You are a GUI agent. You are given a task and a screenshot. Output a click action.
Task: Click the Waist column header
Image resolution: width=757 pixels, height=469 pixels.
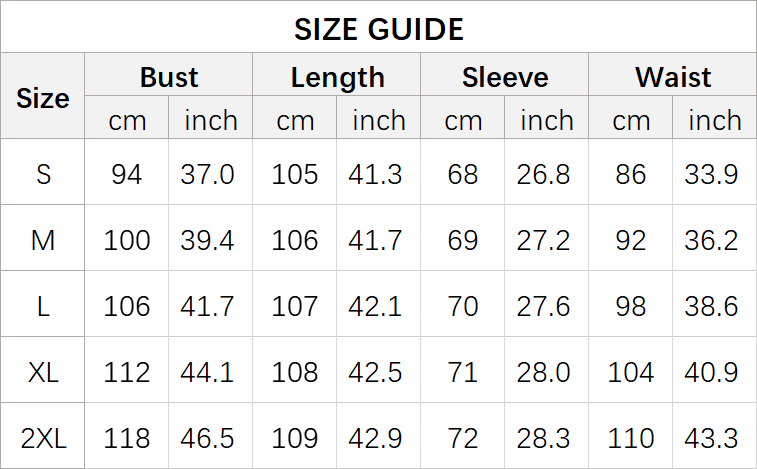[x=673, y=77]
